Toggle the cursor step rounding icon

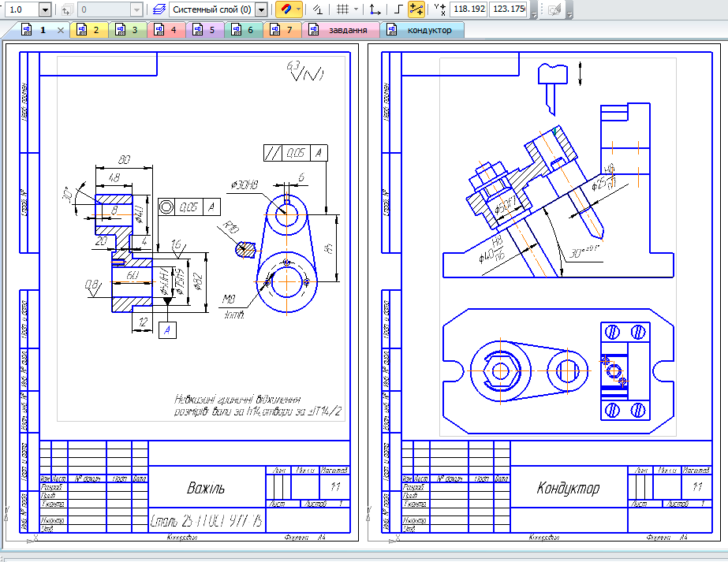[x=398, y=9]
